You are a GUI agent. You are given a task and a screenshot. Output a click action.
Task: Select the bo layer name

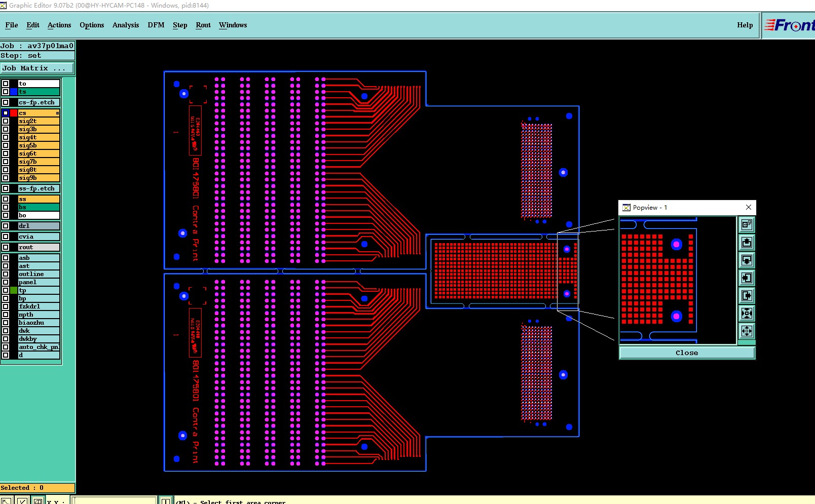point(39,215)
